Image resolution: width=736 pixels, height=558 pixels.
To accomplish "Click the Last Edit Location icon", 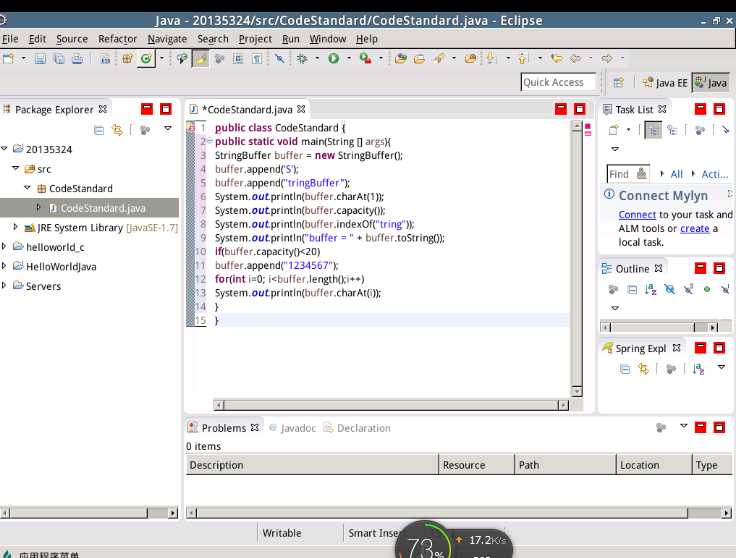I will [x=556, y=59].
